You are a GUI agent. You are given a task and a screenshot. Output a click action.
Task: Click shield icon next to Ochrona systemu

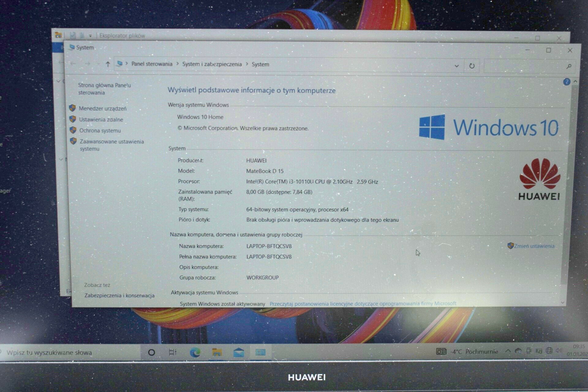pos(73,130)
